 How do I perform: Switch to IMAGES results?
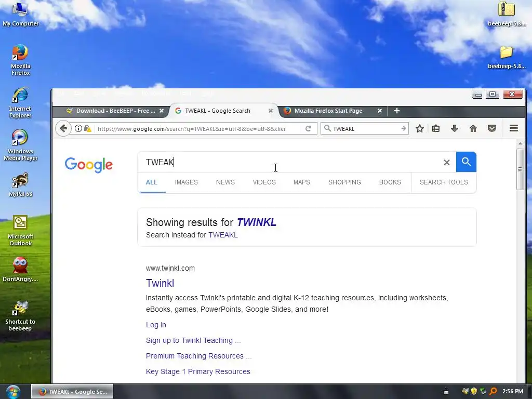[x=187, y=182]
